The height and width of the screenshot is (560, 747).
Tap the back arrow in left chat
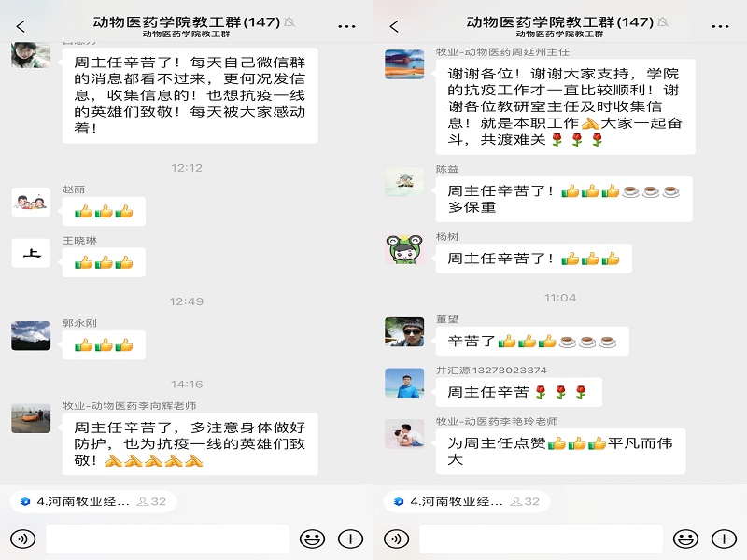coord(21,27)
